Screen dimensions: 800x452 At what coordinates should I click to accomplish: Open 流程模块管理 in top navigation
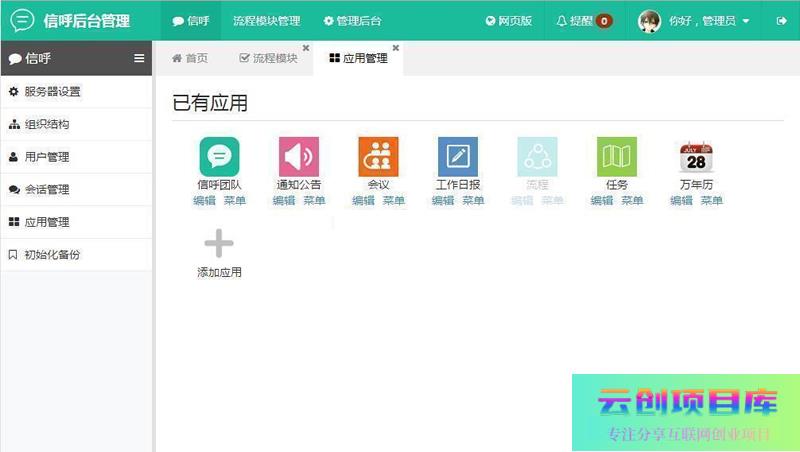tap(267, 21)
